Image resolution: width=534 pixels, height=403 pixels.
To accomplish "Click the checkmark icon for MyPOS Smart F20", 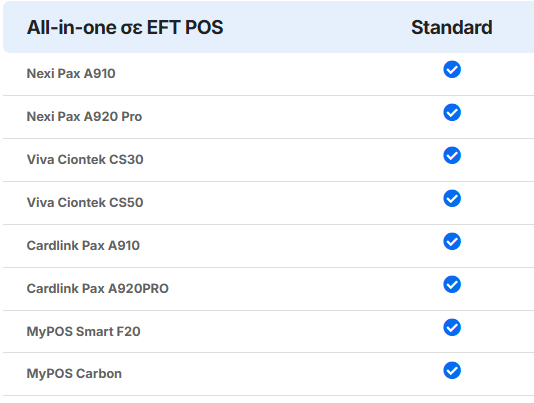I will pyautogui.click(x=452, y=327).
